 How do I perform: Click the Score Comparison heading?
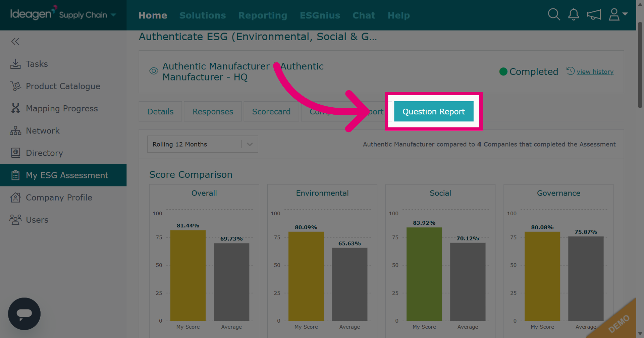click(x=191, y=175)
